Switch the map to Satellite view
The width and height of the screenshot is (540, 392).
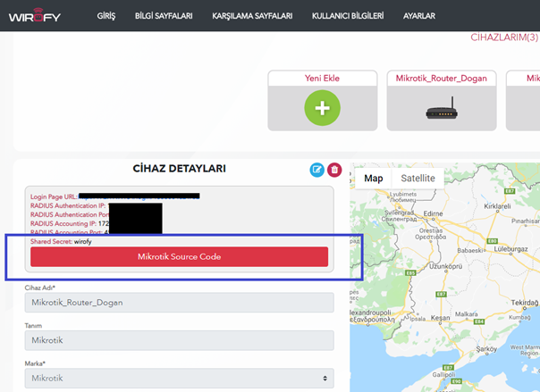click(418, 179)
